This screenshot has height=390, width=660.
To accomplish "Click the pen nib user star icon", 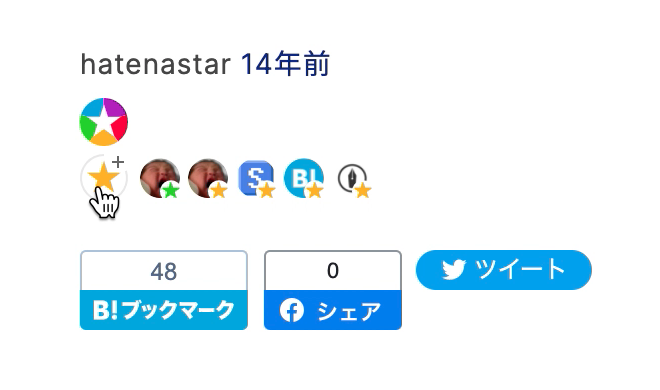I will pyautogui.click(x=353, y=178).
